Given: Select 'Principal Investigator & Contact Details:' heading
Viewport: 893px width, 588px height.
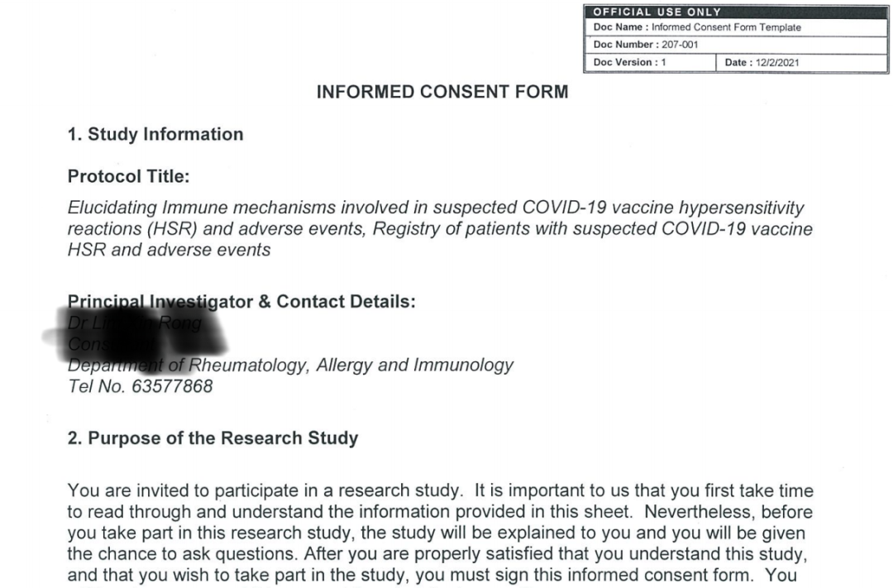Looking at the screenshot, I should coord(241,301).
